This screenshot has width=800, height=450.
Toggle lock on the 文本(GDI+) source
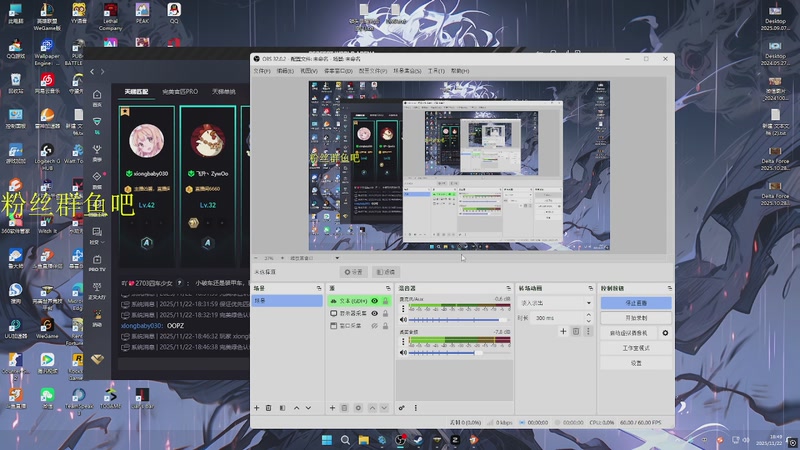385,301
